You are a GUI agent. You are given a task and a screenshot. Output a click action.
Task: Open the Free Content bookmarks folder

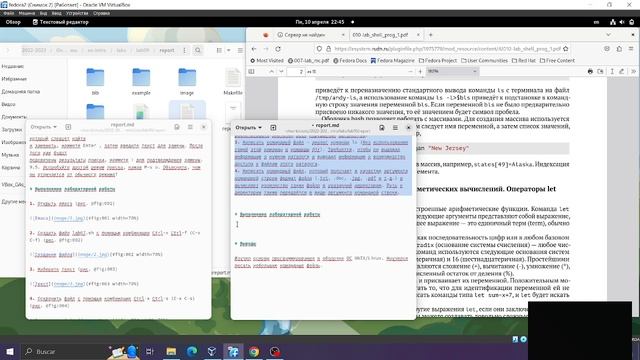[x=557, y=60]
